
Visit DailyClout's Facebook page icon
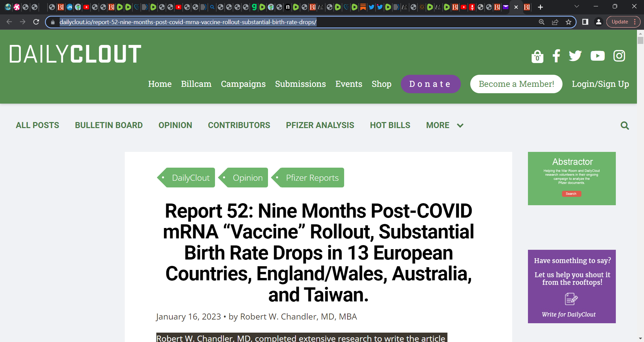(556, 56)
